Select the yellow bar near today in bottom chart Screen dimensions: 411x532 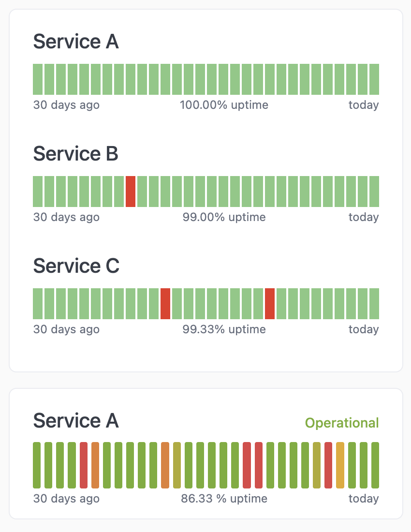340,464
